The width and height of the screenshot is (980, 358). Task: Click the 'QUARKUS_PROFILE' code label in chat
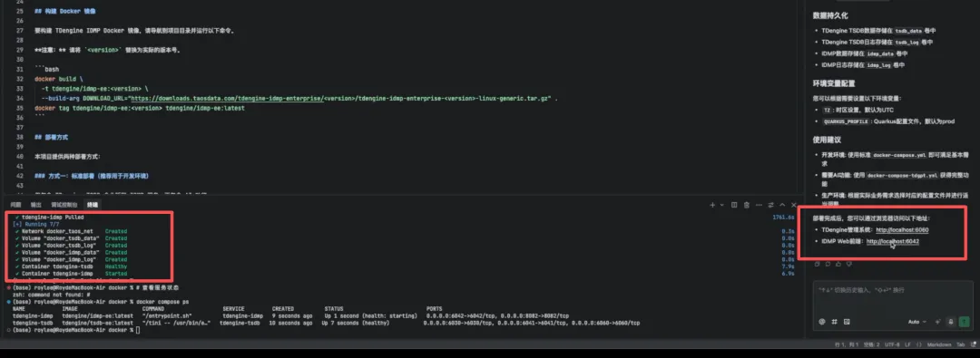pyautogui.click(x=846, y=121)
